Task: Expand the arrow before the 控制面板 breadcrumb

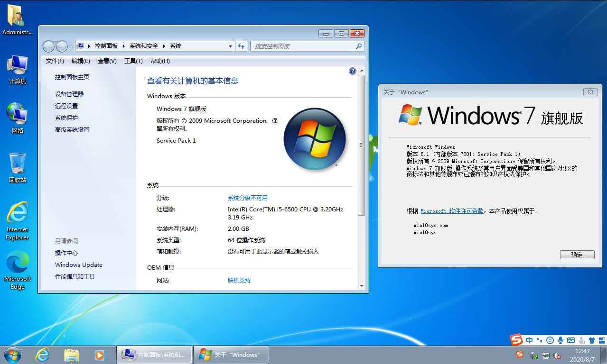Action: pos(89,46)
